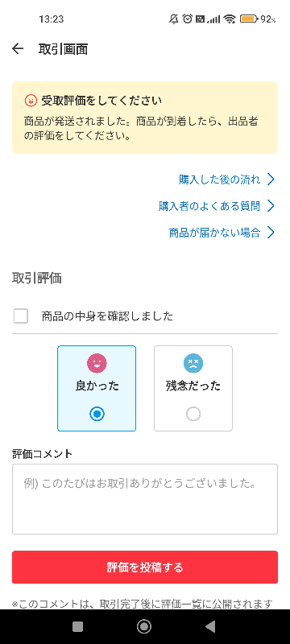
Task: Tap the 評価を投稿する button
Action: pos(145,568)
